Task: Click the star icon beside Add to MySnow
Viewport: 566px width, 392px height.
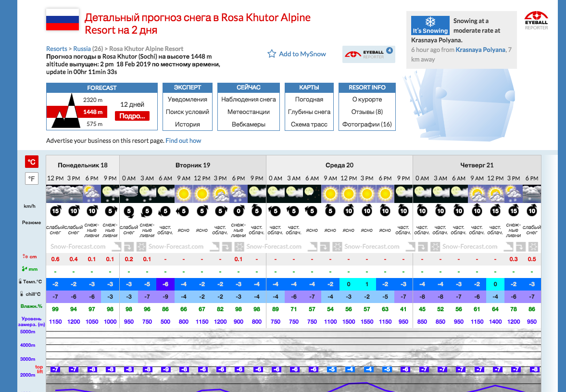Action: pyautogui.click(x=271, y=54)
